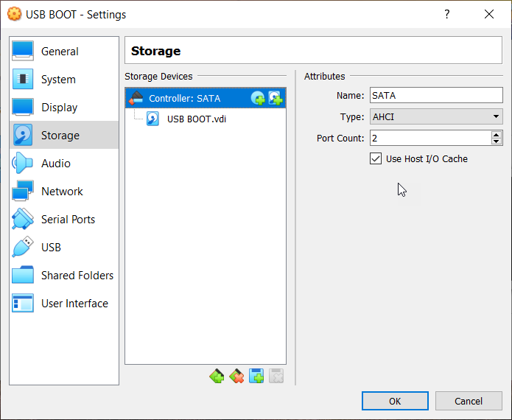This screenshot has height=420, width=512.
Task: Open the controller Type dropdown
Action: coord(436,116)
